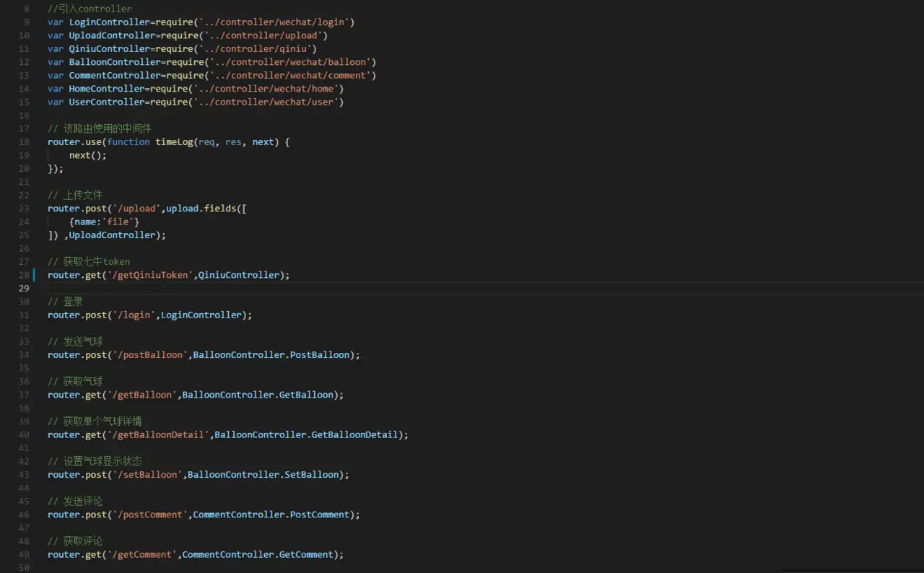The height and width of the screenshot is (573, 924).
Task: Click the comment '//引入controller' on line 8
Action: click(90, 9)
